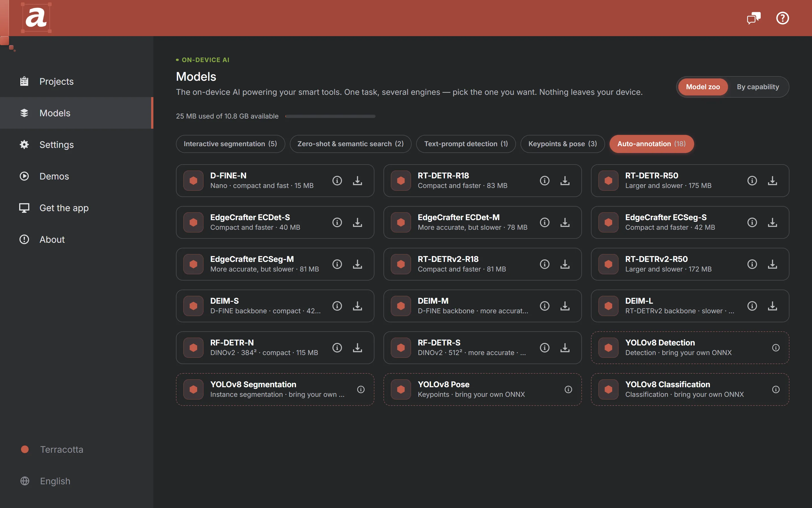Open About in the sidebar

(76, 240)
